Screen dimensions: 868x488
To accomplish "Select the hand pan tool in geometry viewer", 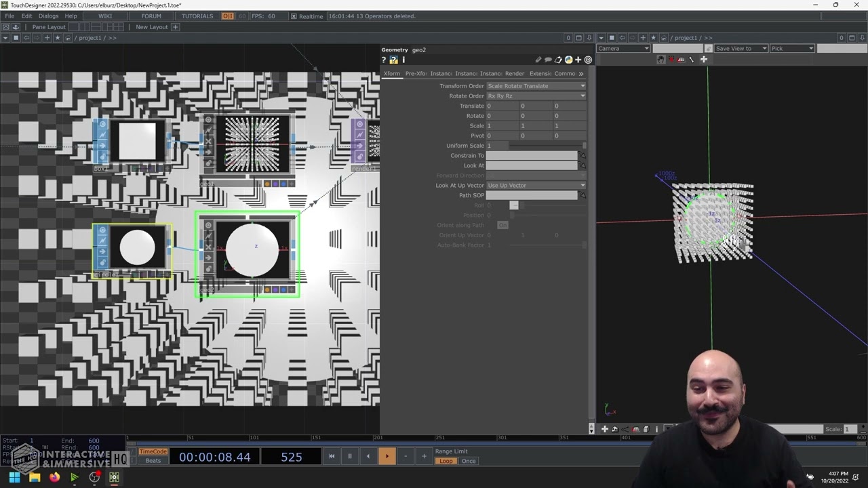I will (x=660, y=60).
